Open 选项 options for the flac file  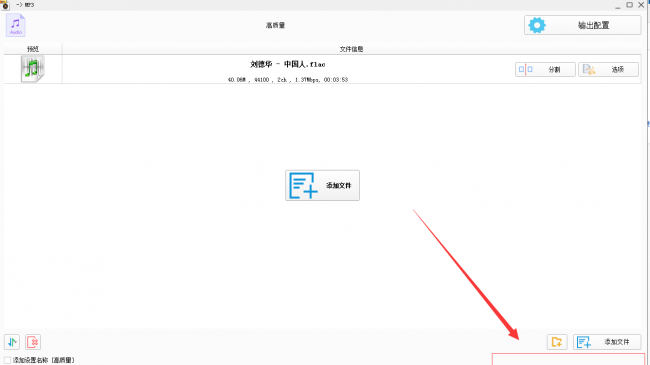tap(609, 69)
